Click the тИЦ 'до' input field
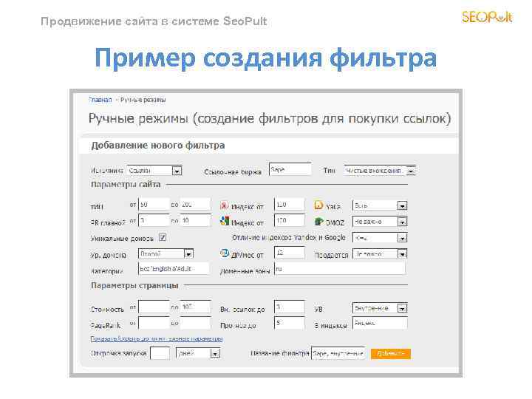This screenshot has width=532, height=399. click(195, 204)
